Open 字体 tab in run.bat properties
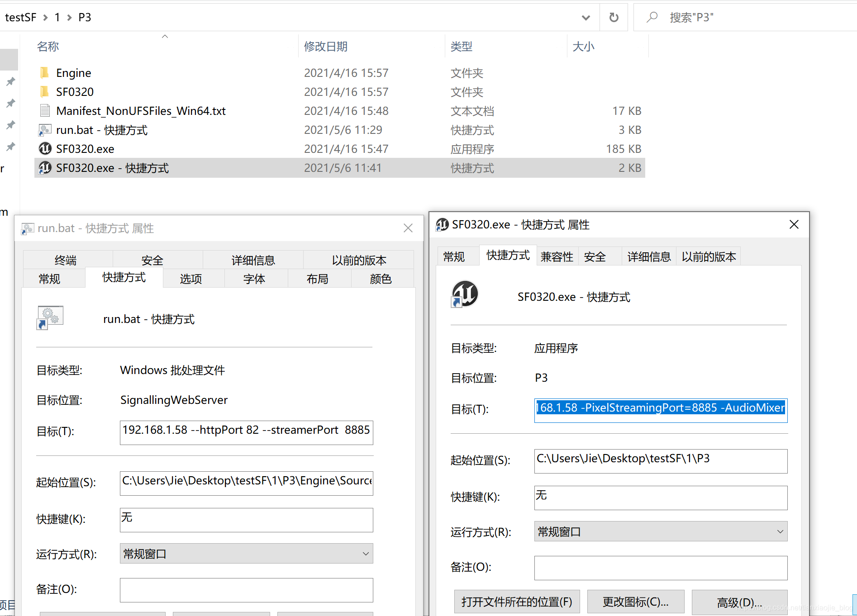The image size is (857, 616). click(x=256, y=279)
